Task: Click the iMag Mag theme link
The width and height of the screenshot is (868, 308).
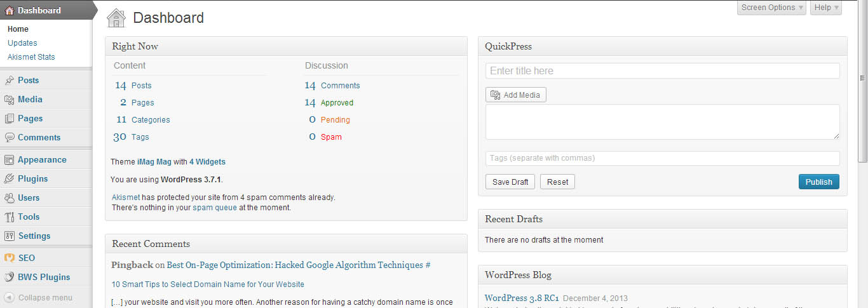Action: click(154, 162)
